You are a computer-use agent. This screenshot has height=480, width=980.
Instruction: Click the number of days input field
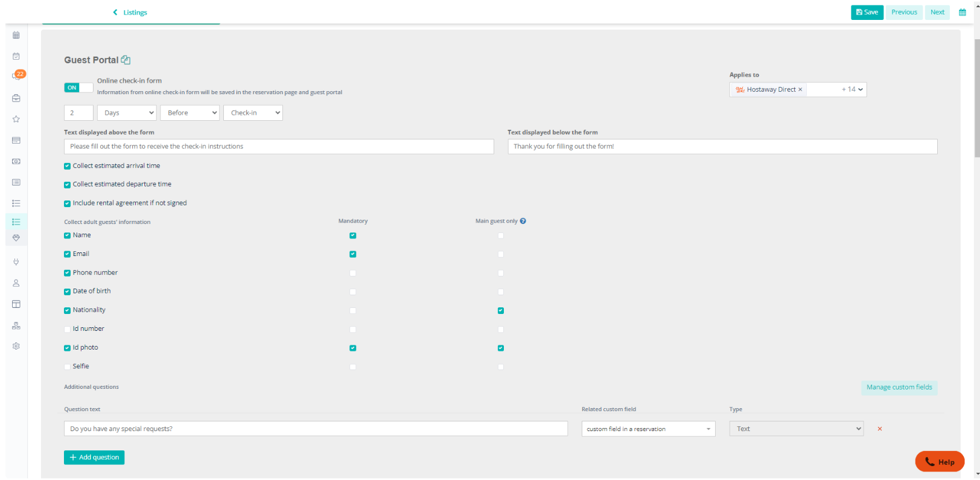tap(78, 113)
